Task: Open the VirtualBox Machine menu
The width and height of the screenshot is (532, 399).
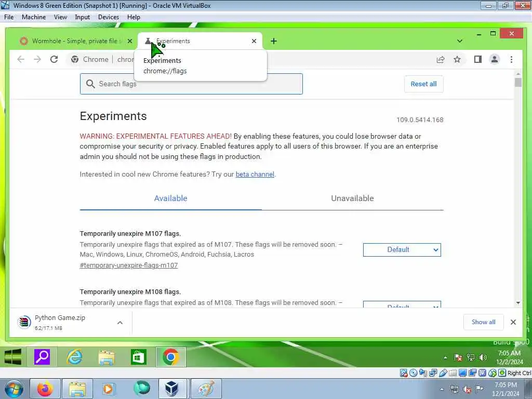Action: pos(34,17)
